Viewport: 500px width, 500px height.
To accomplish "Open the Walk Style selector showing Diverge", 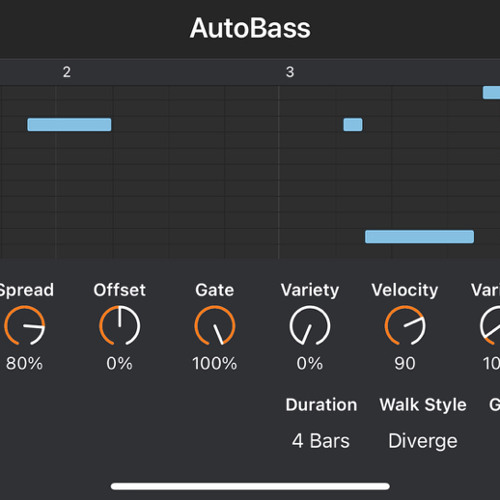I will [423, 442].
